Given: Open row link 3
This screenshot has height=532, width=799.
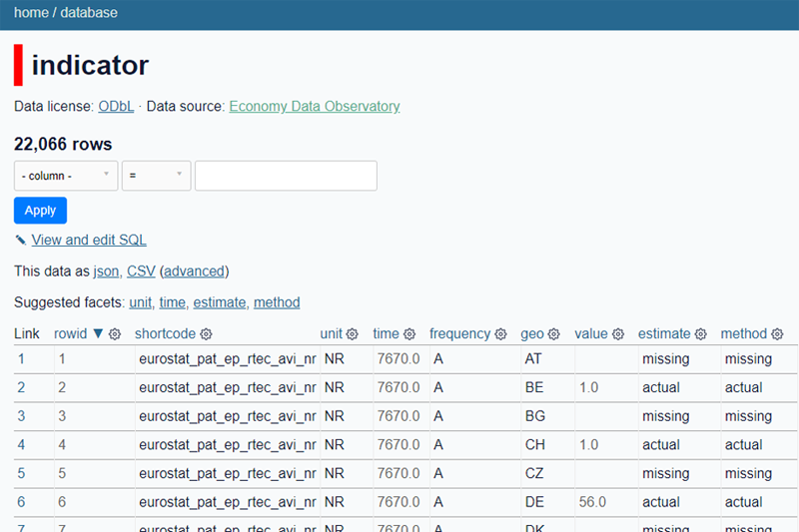Looking at the screenshot, I should click(21, 416).
